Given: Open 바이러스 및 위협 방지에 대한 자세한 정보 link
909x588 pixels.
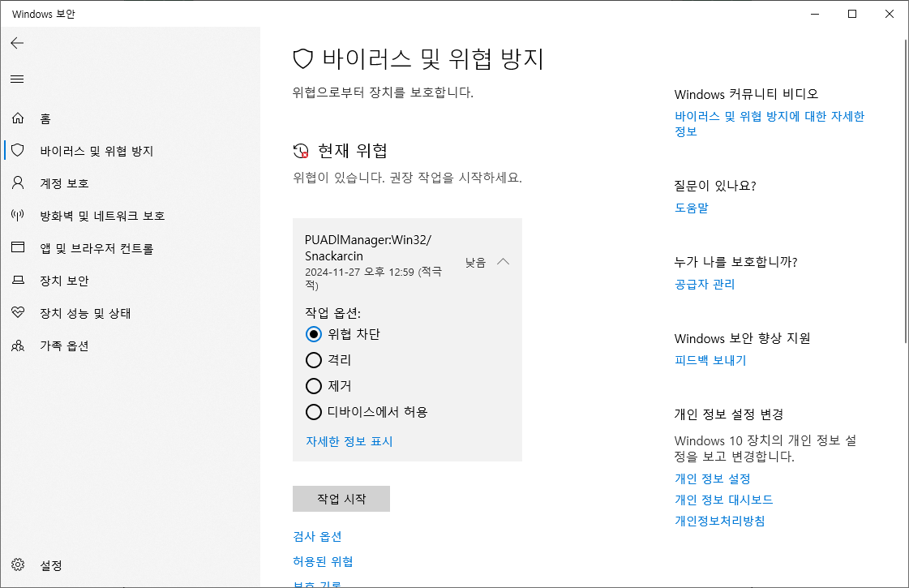Looking at the screenshot, I should click(x=770, y=123).
